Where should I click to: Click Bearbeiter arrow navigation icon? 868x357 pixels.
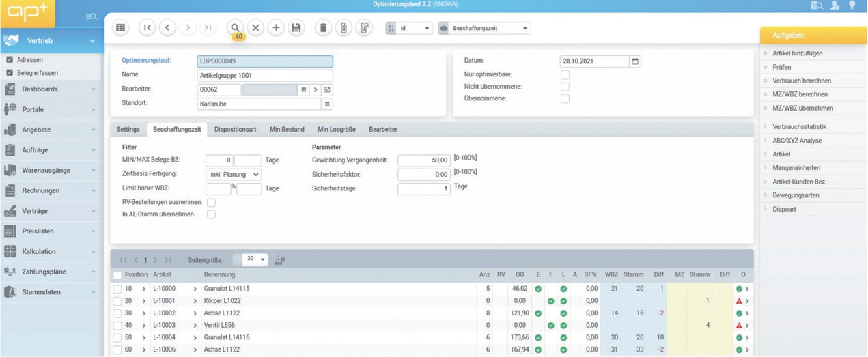[x=316, y=90]
